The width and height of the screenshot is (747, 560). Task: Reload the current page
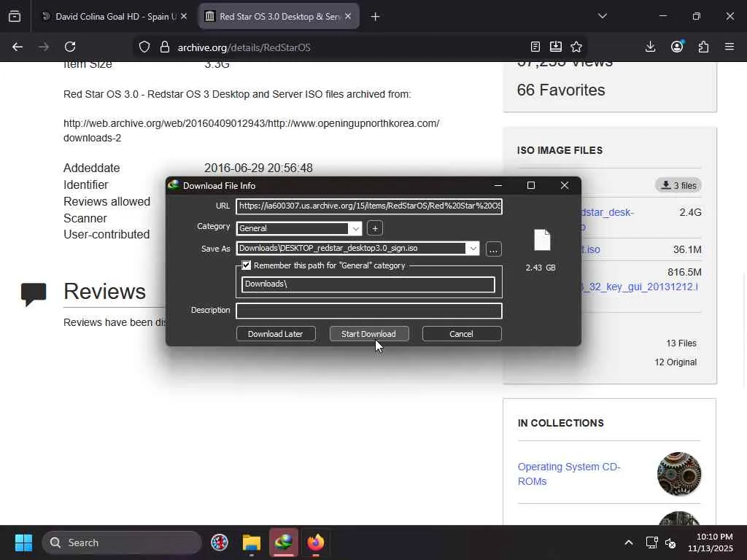[x=70, y=47]
